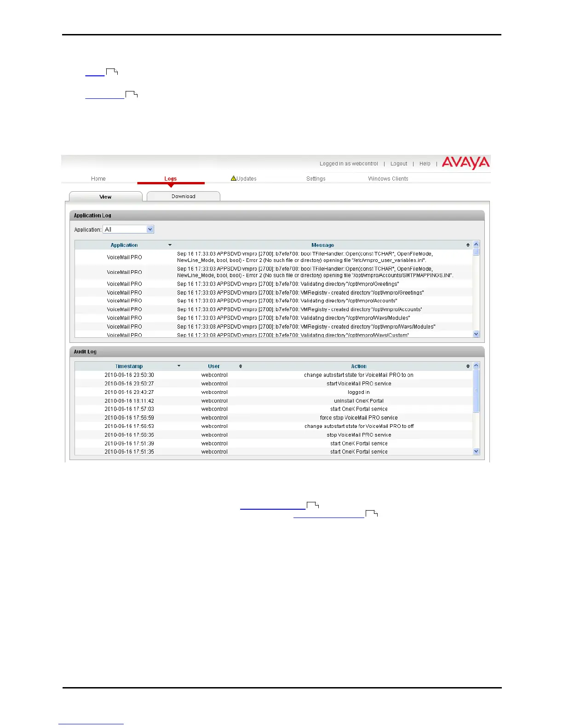563x728 pixels.
Task: Click the Application Log scrollbar thumb
Action: pyautogui.click(x=476, y=251)
